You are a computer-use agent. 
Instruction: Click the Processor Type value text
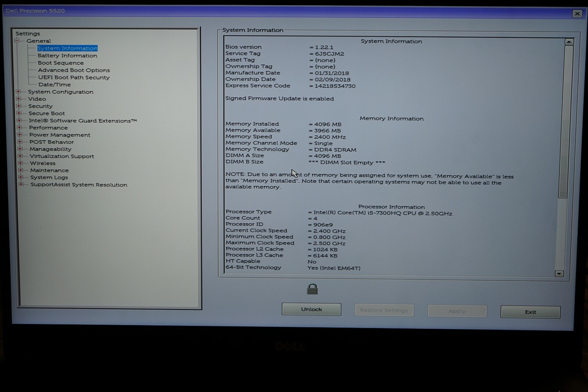383,213
